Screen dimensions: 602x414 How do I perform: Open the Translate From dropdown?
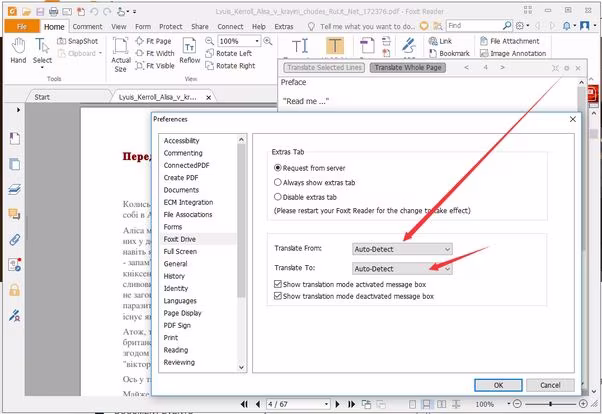(402, 249)
